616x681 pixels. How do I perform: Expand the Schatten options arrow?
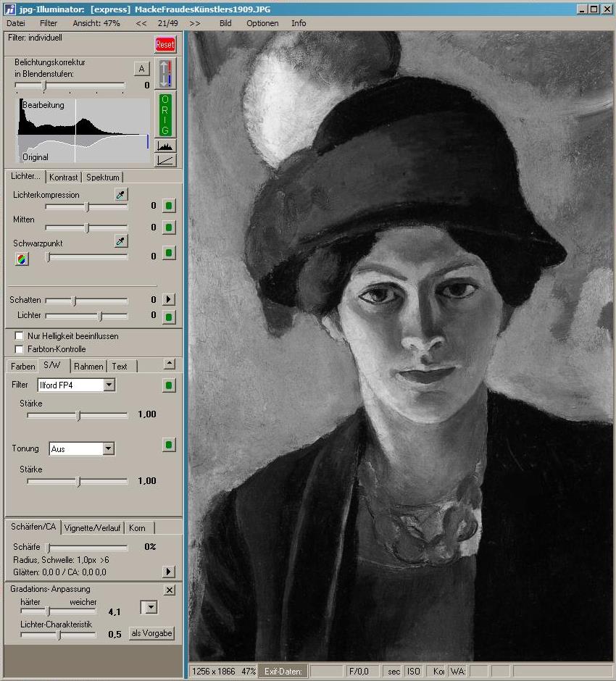169,299
